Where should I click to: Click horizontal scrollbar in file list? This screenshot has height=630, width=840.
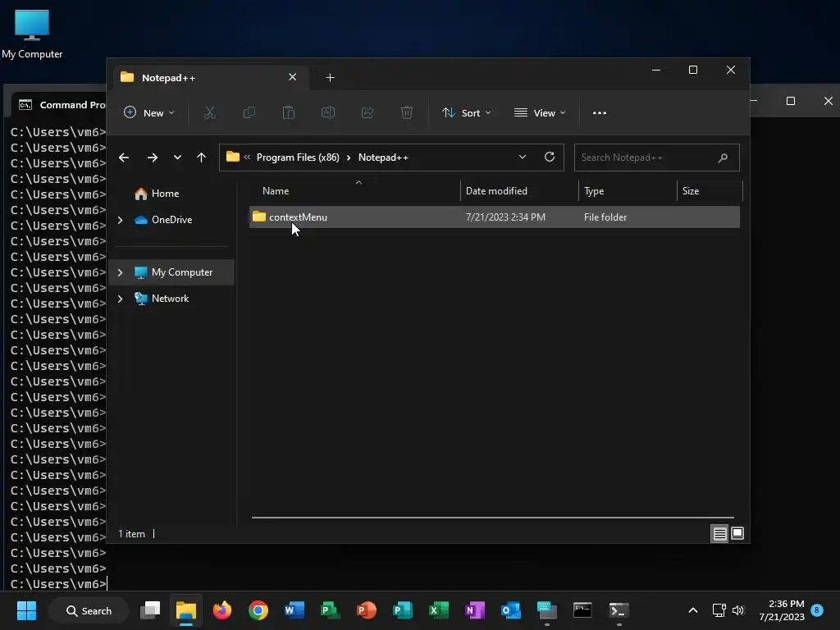(492, 518)
